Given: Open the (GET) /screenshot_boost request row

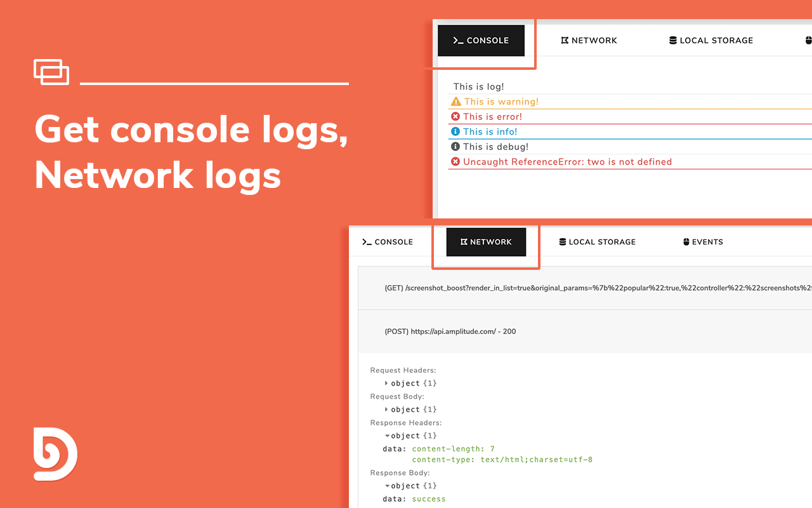Looking at the screenshot, I should pyautogui.click(x=585, y=288).
